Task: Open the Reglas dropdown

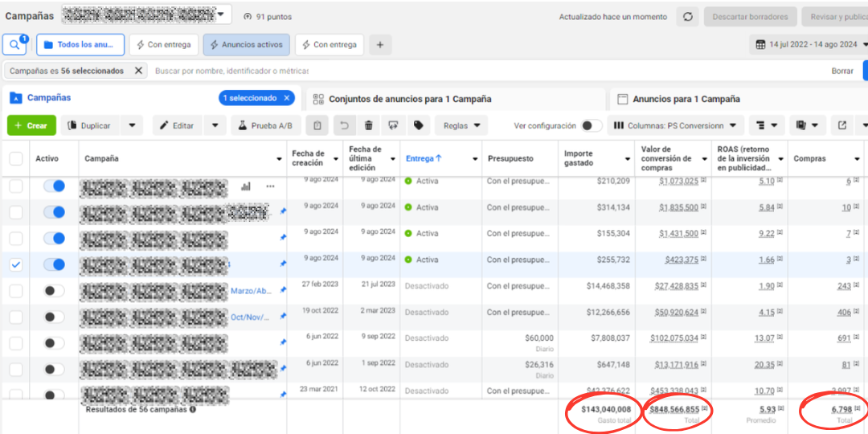Action: [x=461, y=125]
